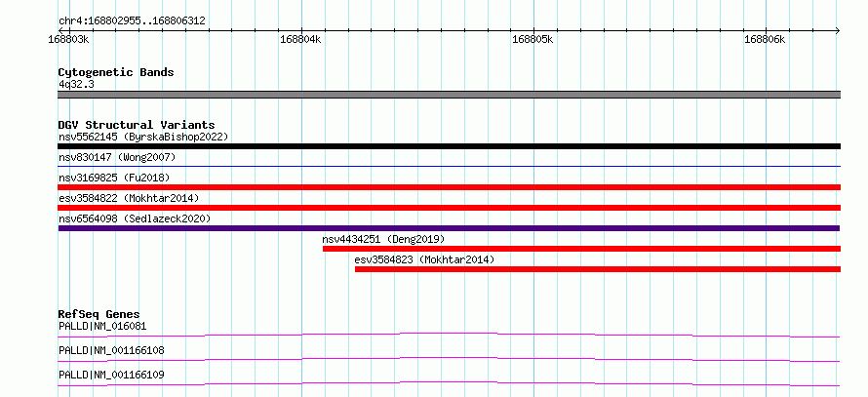Click the purple nsv6564098 variant bar
This screenshot has height=397, width=868.
pyautogui.click(x=449, y=228)
